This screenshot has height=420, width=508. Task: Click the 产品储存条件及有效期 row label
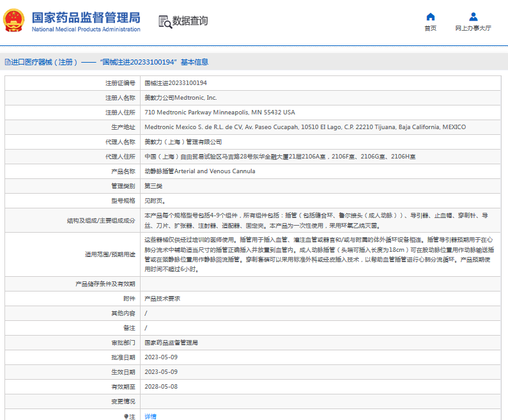pyautogui.click(x=105, y=284)
